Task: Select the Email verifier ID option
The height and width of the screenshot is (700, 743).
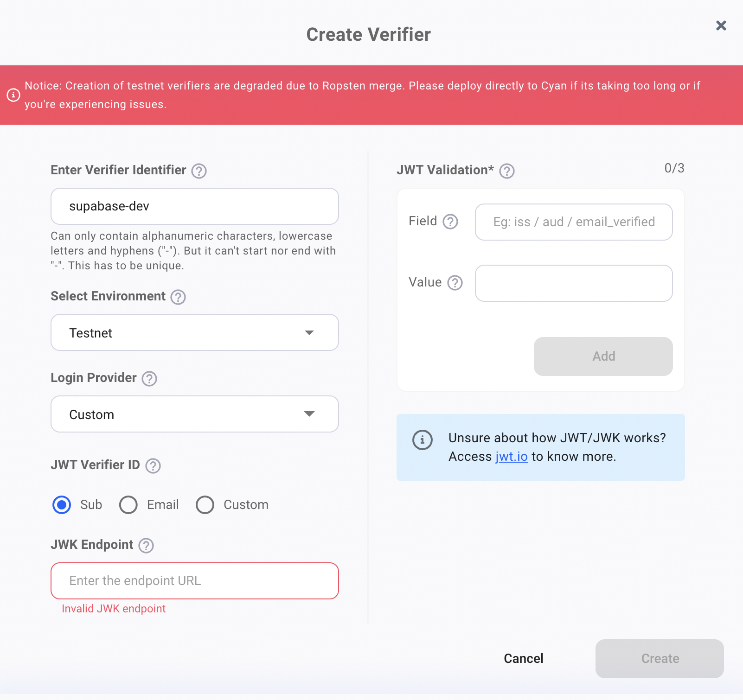Action: click(x=128, y=505)
